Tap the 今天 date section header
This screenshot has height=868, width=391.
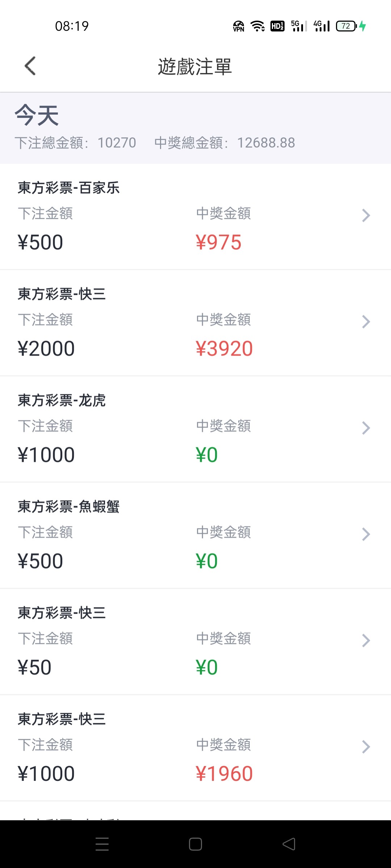(37, 116)
